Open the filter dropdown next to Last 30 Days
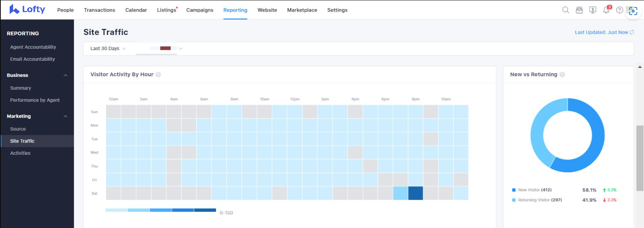644x228 pixels. [x=166, y=48]
